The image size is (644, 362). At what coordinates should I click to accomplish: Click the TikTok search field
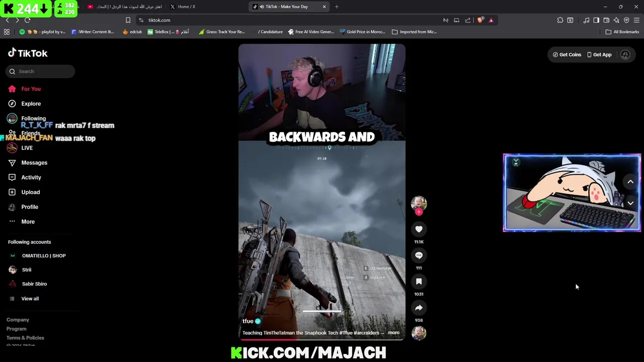40,71
